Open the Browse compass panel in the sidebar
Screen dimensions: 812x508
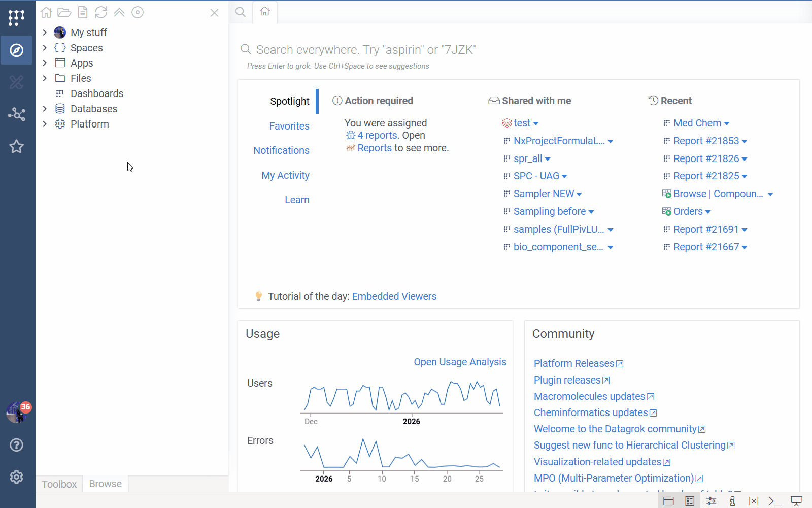pos(17,50)
